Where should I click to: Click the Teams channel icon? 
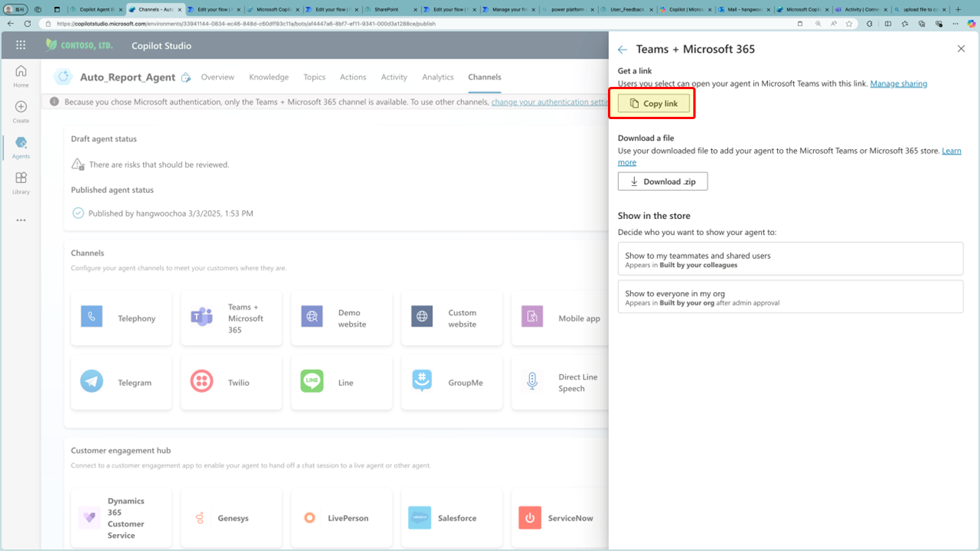tap(201, 317)
